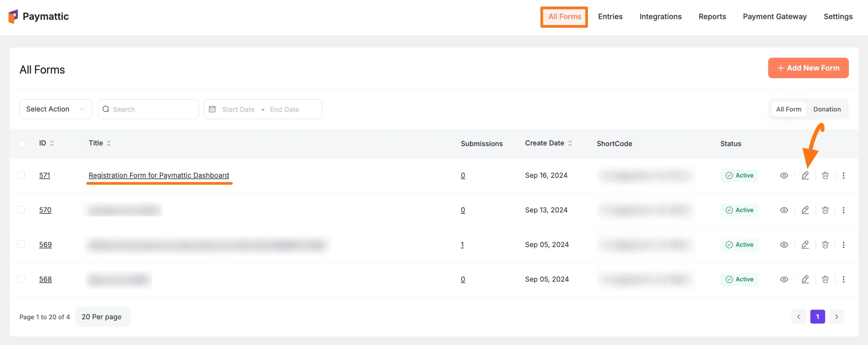Viewport: 868px width, 345px height.
Task: Preview form 571 with the eye icon
Action: pyautogui.click(x=784, y=175)
